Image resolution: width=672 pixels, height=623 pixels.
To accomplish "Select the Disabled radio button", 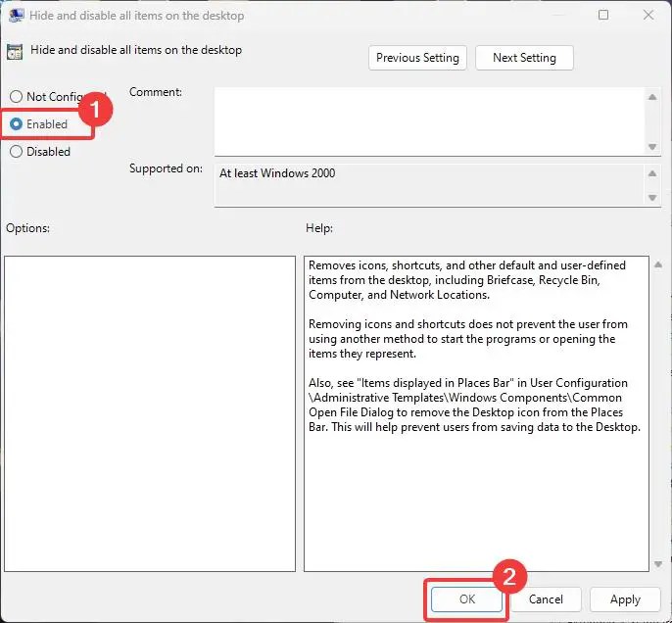I will tap(17, 151).
